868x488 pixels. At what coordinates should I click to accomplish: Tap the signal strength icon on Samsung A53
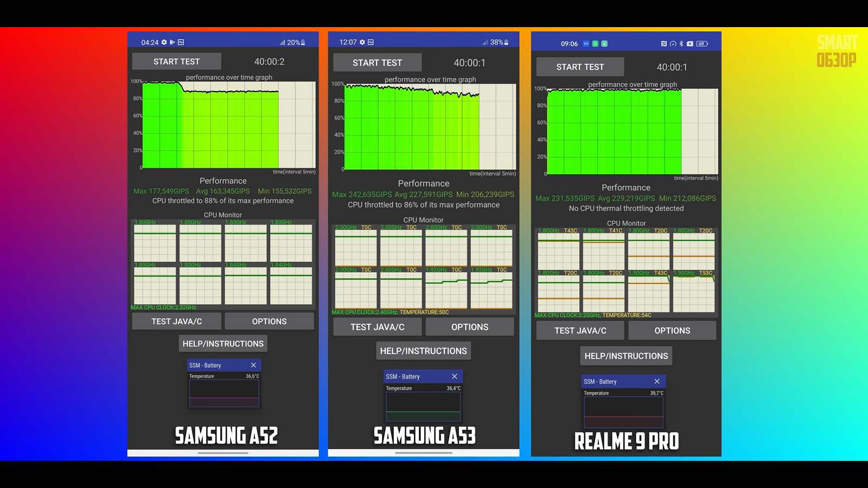[485, 42]
